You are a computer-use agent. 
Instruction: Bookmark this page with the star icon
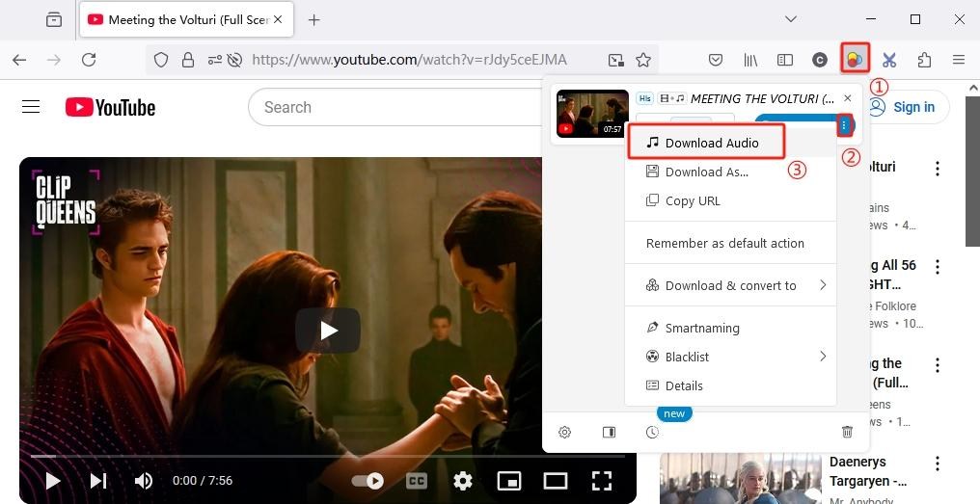(x=643, y=60)
